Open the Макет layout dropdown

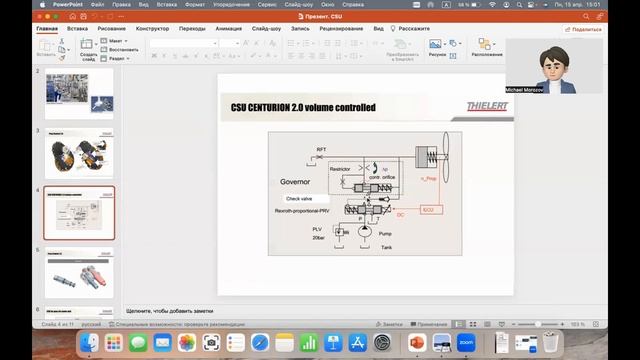114,41
